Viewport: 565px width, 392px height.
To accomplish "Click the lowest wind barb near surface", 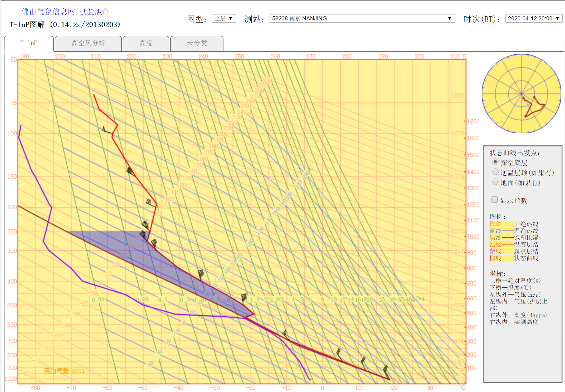I will point(387,371).
